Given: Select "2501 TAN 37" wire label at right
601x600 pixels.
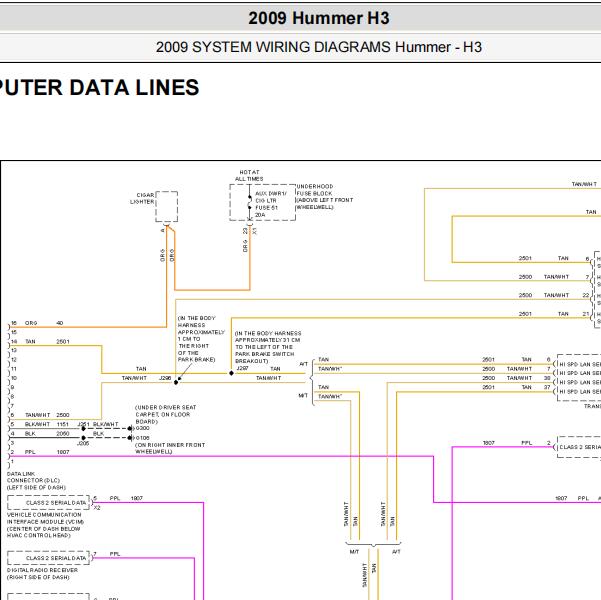Looking at the screenshot, I should [x=516, y=387].
